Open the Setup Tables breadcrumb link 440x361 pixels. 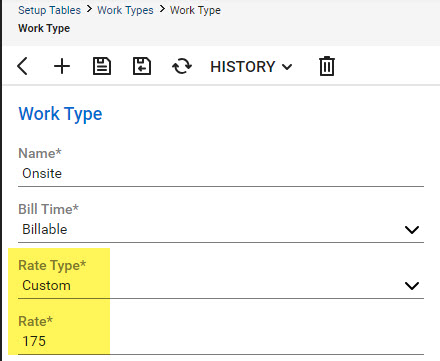click(x=49, y=10)
